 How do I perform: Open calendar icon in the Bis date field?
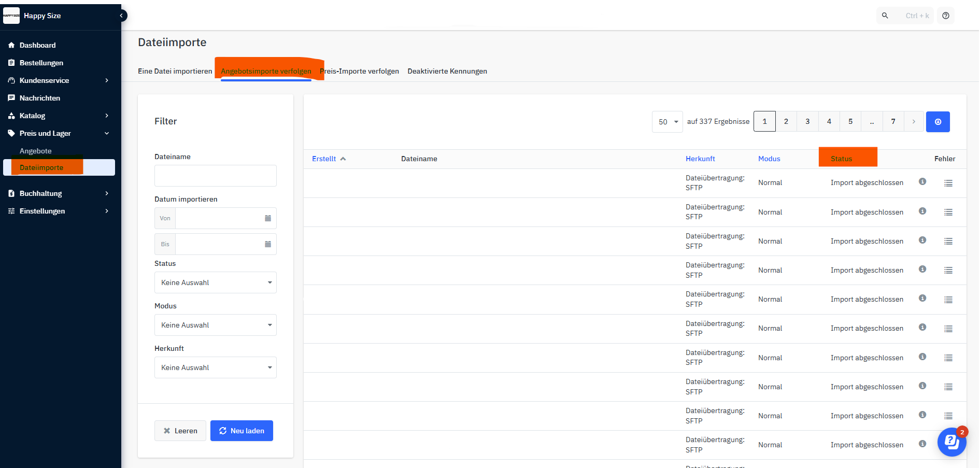click(x=268, y=244)
